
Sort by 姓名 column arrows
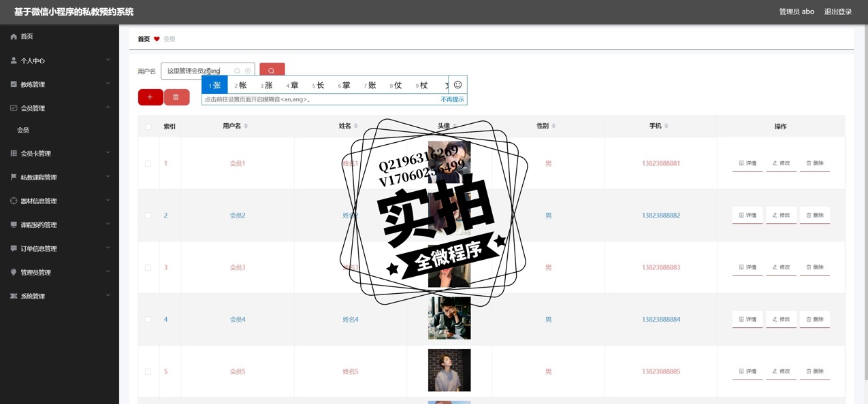[x=356, y=126]
